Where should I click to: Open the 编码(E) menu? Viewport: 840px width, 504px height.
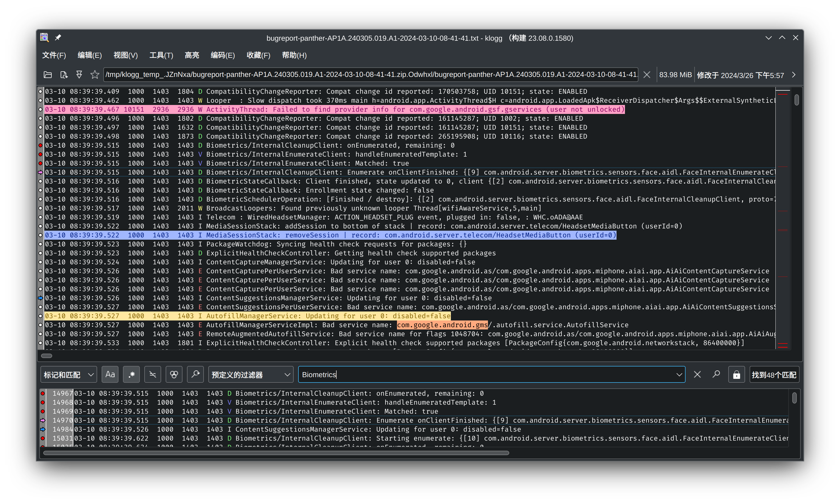pos(223,55)
